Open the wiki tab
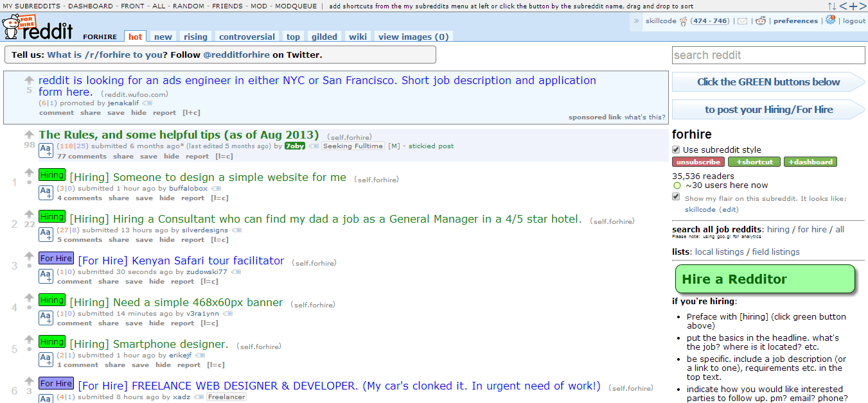 pyautogui.click(x=358, y=37)
